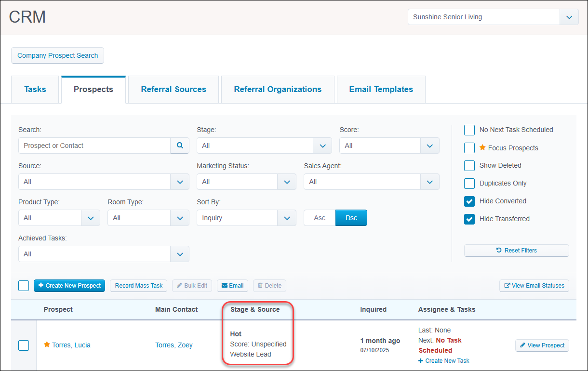Click the View Prospect button

click(x=542, y=345)
